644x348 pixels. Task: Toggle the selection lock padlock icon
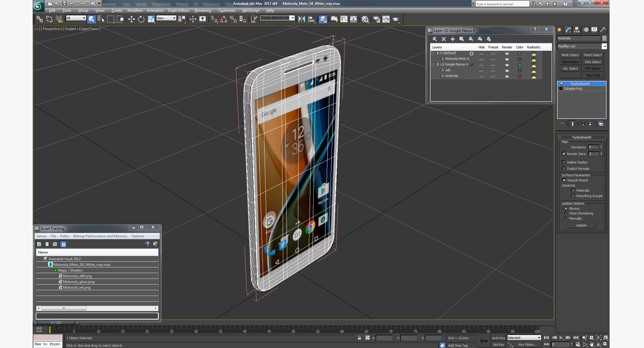[359, 338]
